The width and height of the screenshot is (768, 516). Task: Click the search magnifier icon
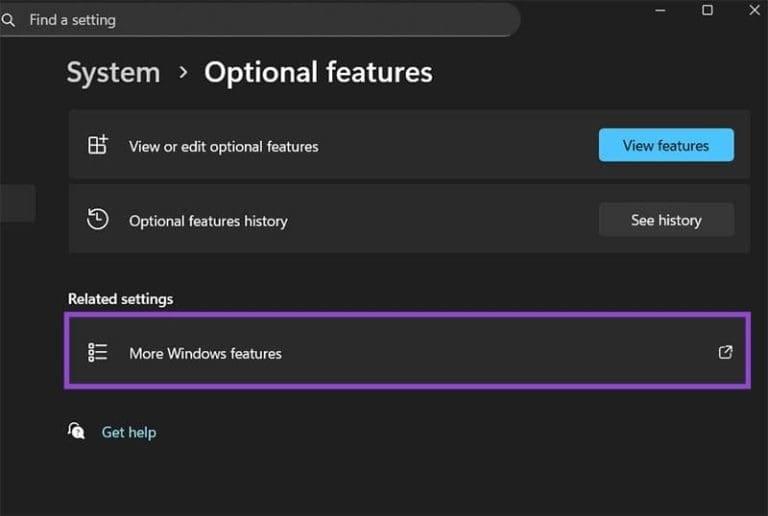pyautogui.click(x=9, y=20)
